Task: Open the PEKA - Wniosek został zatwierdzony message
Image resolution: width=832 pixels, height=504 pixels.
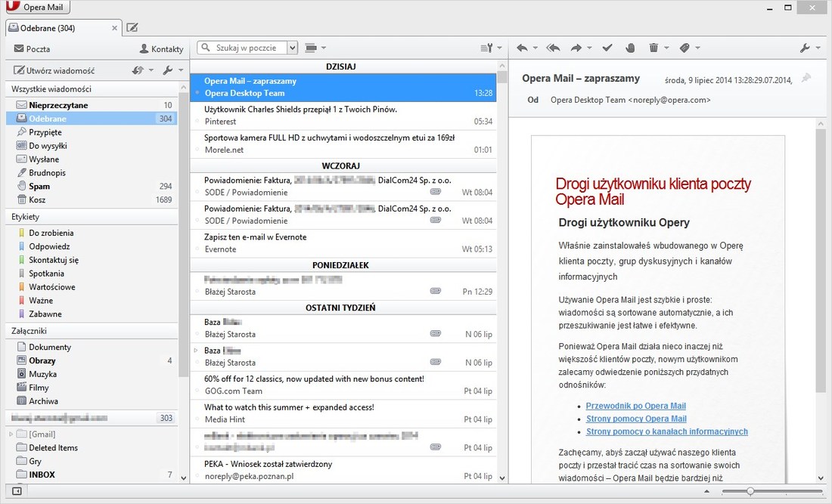Action: coord(343,470)
